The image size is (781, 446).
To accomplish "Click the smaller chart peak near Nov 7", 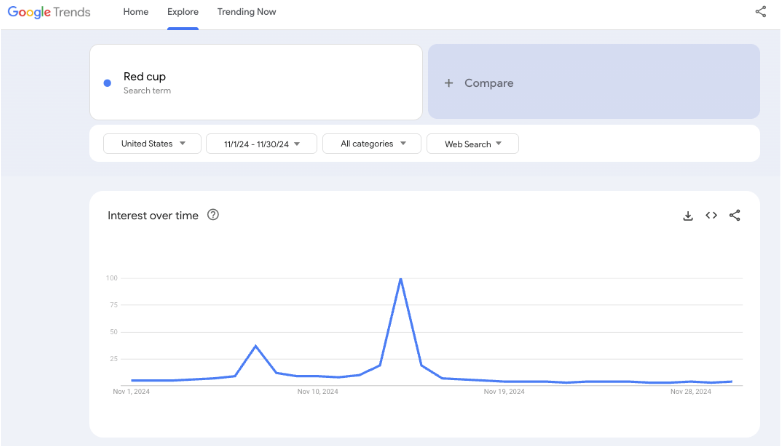I will (256, 346).
